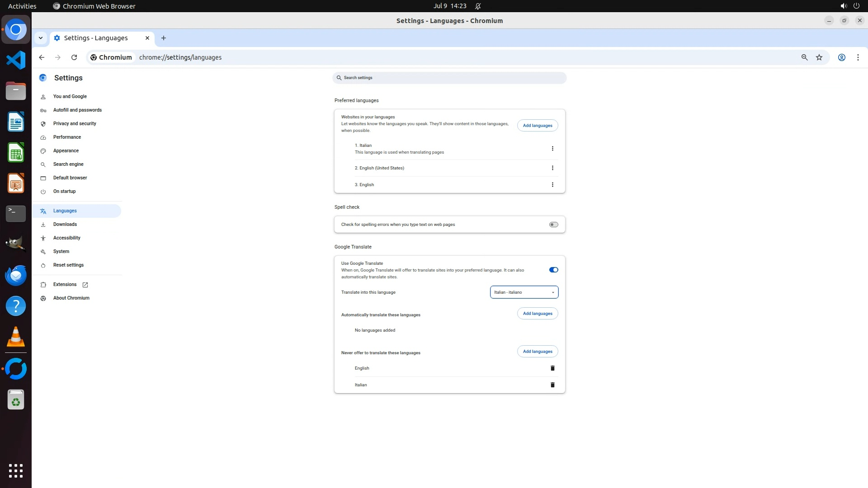Turn off Use Google Translate switch
868x488 pixels.
553,270
